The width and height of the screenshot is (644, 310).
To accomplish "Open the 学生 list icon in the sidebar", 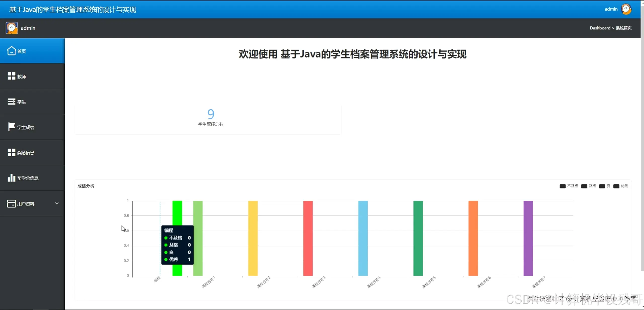I will pos(12,102).
